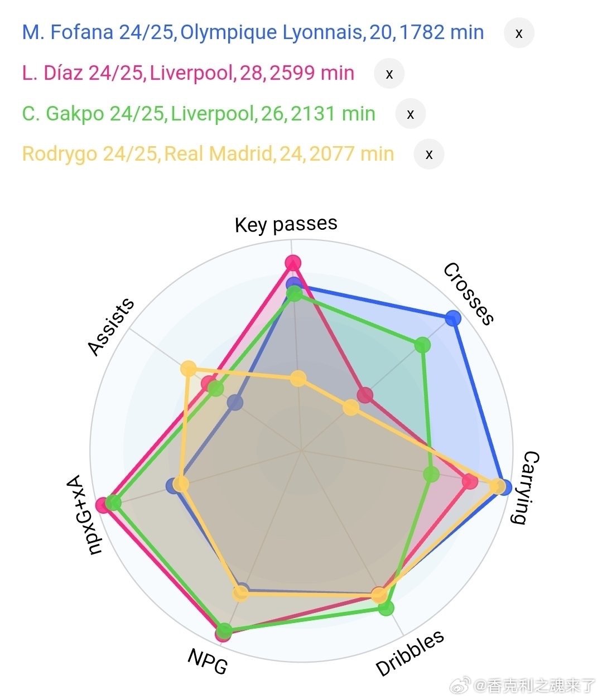
Task: Remove Rodrygo with x button
Action: (428, 155)
